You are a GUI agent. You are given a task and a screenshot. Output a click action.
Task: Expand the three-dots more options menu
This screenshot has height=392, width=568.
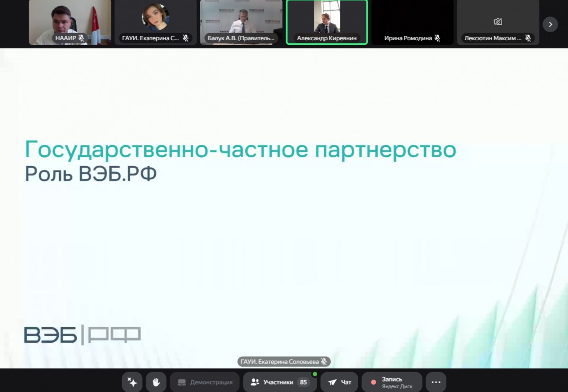click(x=436, y=382)
